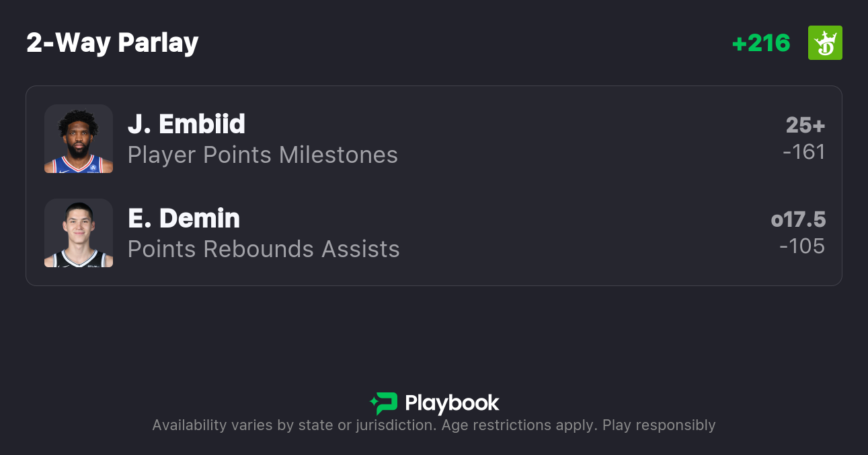
Task: Click the 25+ milestone value
Action: [x=805, y=125]
